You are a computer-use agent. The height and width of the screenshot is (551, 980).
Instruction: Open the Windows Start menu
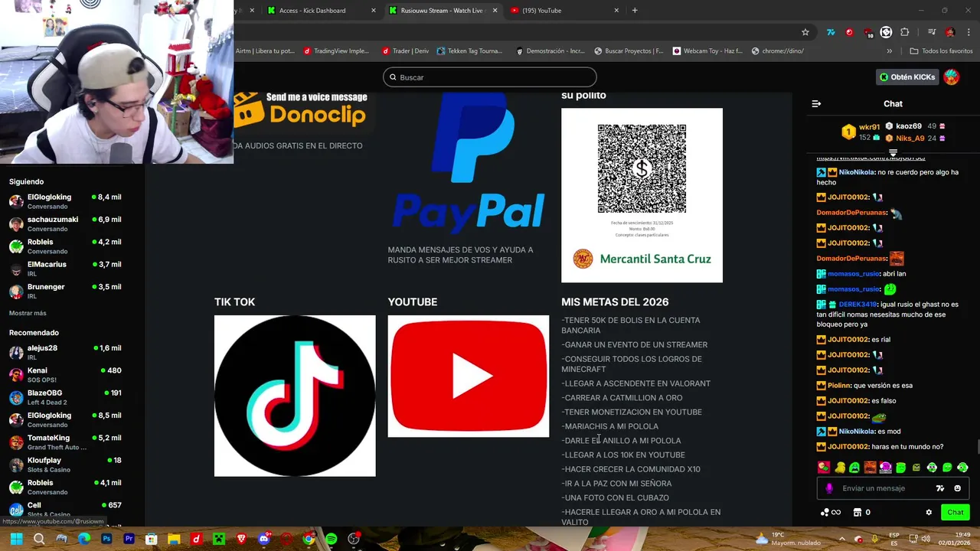16,539
